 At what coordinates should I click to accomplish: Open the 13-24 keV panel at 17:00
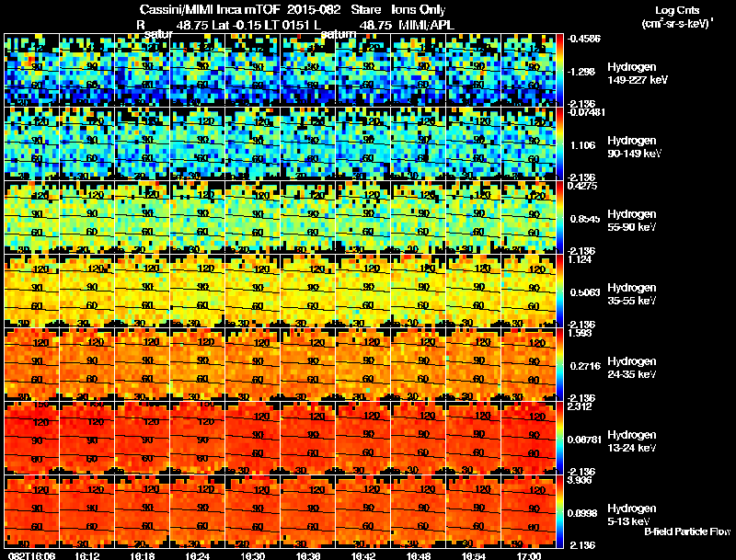pos(528,438)
